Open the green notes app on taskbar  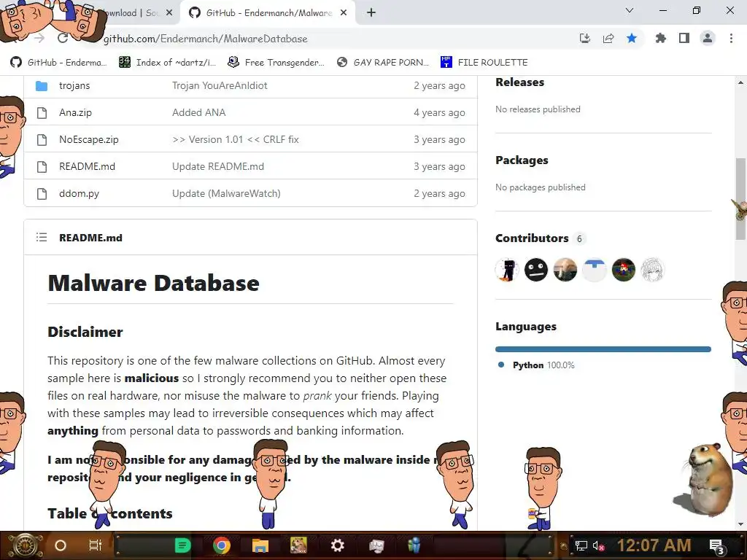click(x=182, y=545)
